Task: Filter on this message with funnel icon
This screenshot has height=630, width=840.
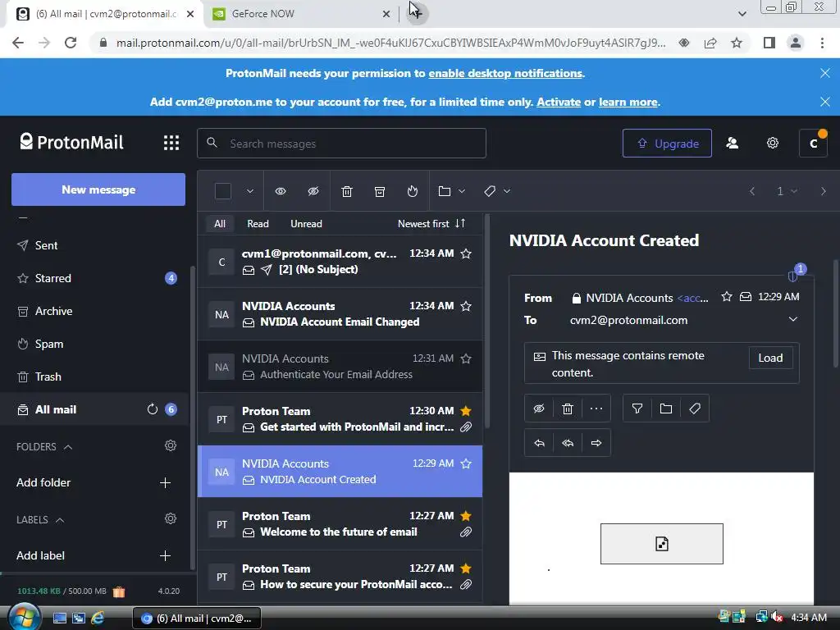Action: (x=637, y=409)
